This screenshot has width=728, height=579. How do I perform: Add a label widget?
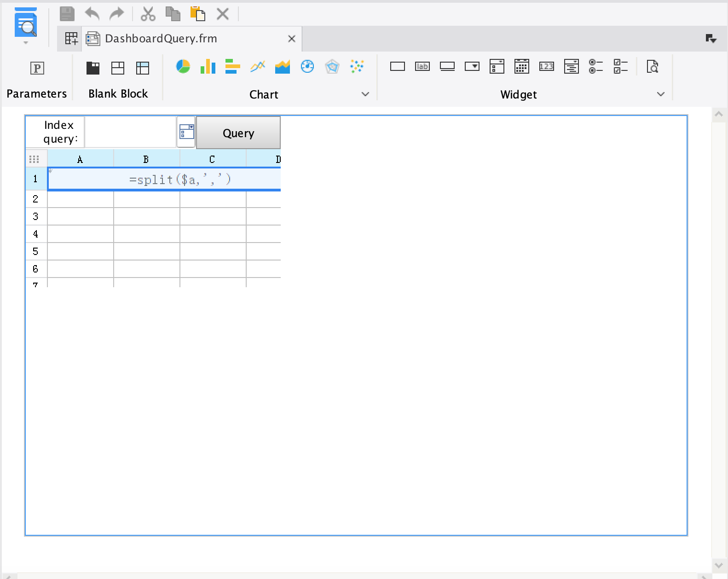point(422,67)
